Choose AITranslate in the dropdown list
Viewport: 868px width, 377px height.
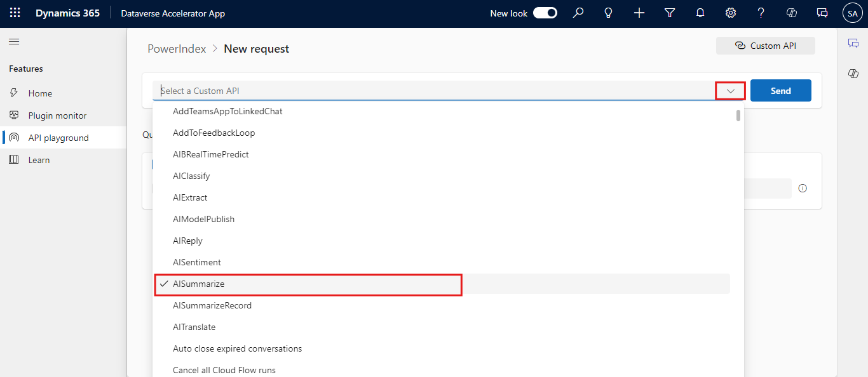coord(194,327)
